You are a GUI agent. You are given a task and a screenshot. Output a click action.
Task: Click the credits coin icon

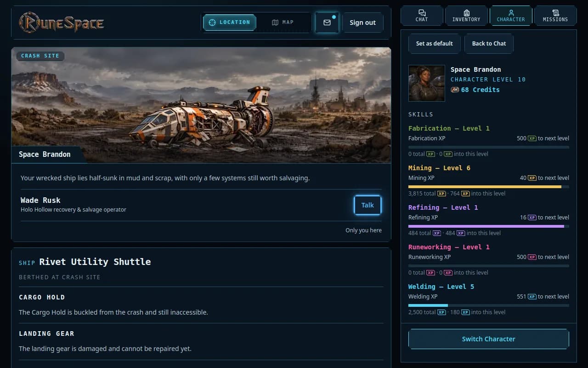(x=455, y=90)
